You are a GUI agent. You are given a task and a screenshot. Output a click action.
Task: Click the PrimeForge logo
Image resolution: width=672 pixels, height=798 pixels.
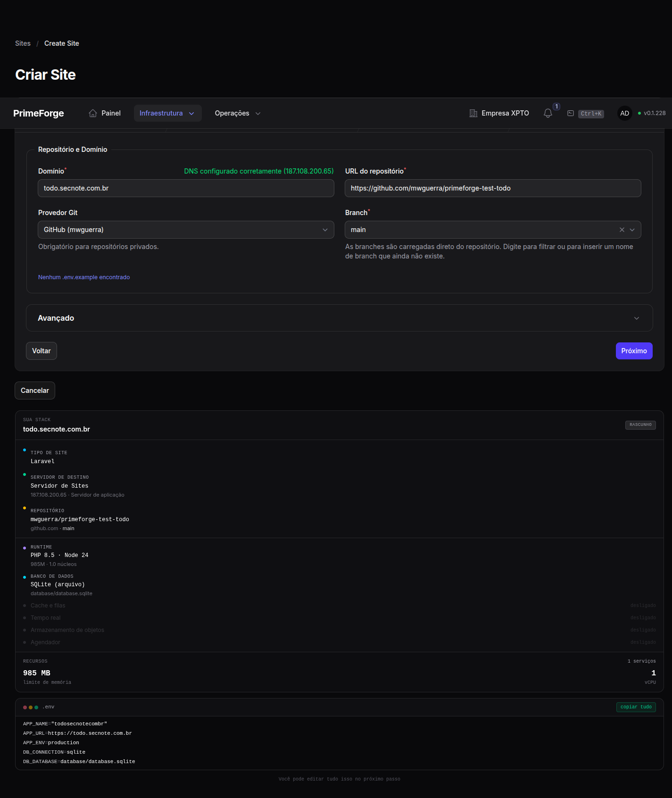[39, 113]
